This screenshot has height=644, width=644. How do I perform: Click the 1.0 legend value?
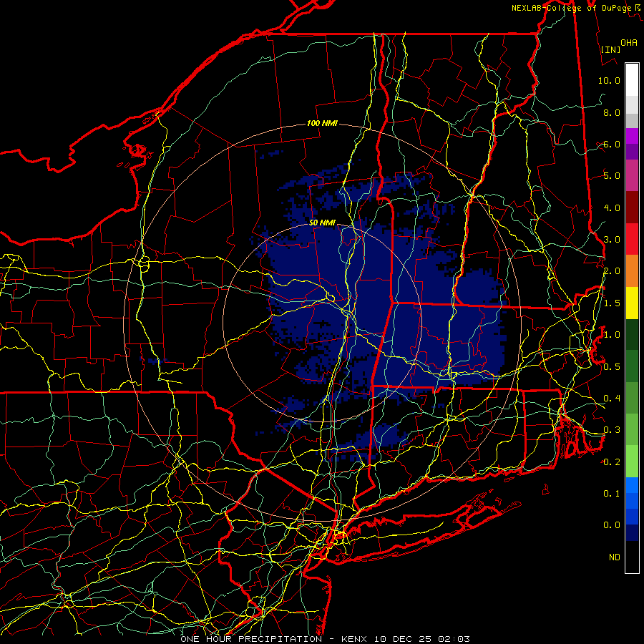coord(612,335)
